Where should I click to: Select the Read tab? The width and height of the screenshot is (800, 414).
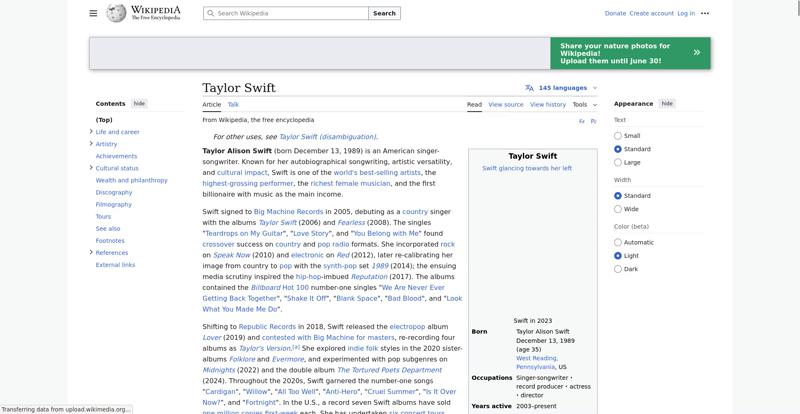click(474, 105)
